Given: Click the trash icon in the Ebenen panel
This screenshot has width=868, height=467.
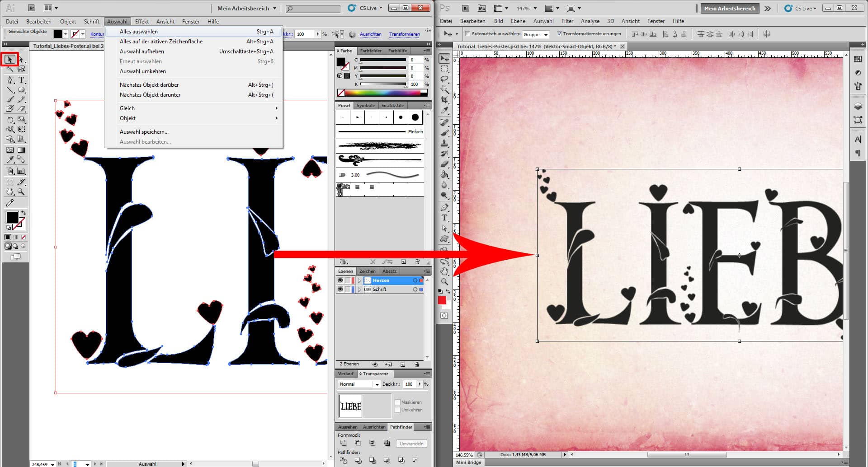Looking at the screenshot, I should 417,364.
